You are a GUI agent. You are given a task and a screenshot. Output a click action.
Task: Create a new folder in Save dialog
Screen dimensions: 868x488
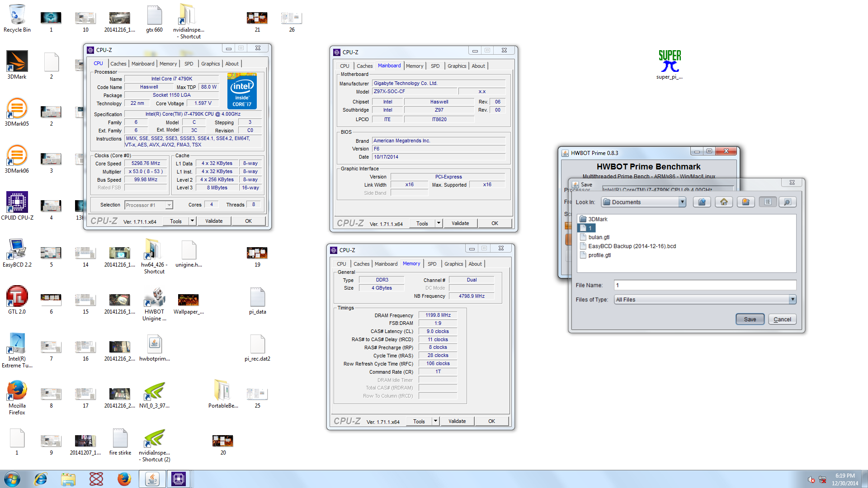coord(745,202)
